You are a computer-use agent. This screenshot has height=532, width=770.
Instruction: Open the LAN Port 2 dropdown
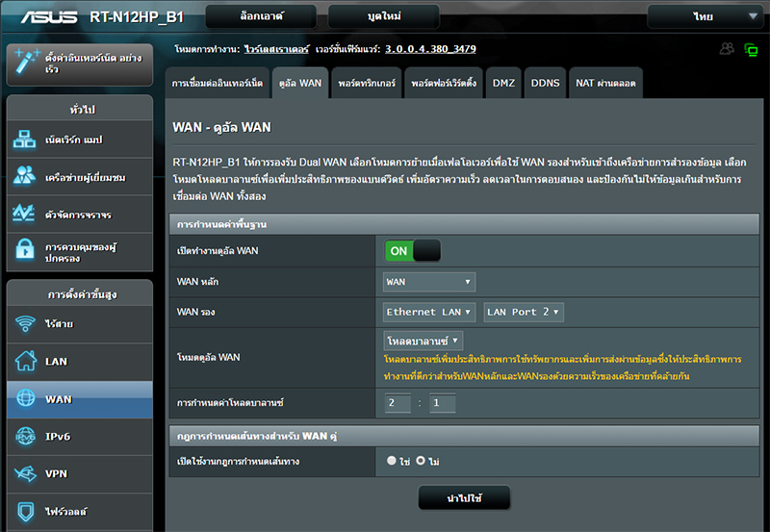coord(524,312)
